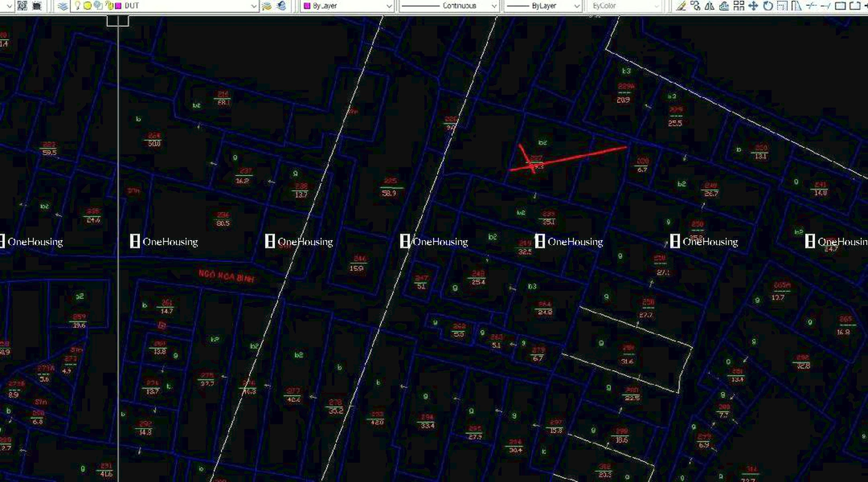Select the Rotate tool
This screenshot has height=482, width=868.
coord(768,6)
